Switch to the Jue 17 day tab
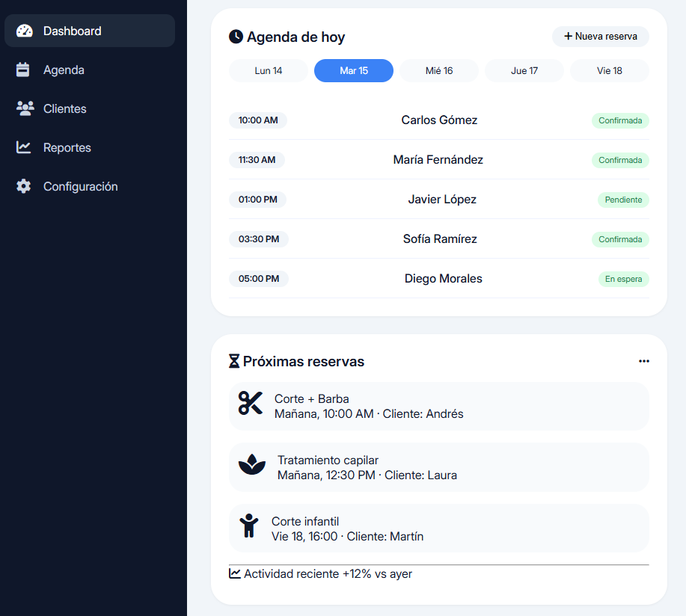686x616 pixels. click(x=524, y=71)
